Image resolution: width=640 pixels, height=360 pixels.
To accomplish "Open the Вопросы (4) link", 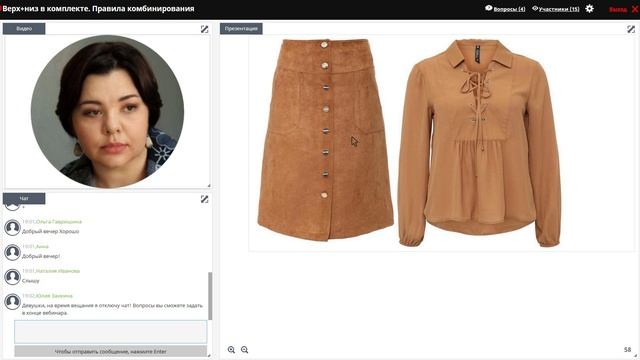I will pos(509,9).
